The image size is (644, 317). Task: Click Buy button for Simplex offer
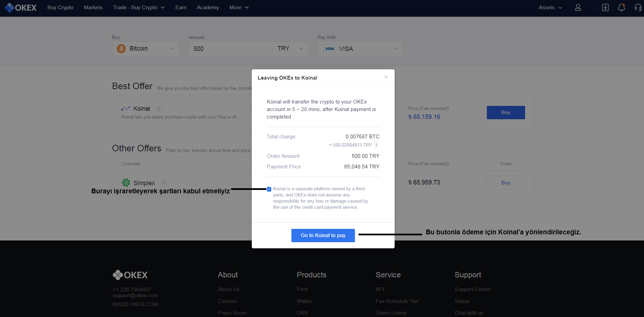[506, 183]
